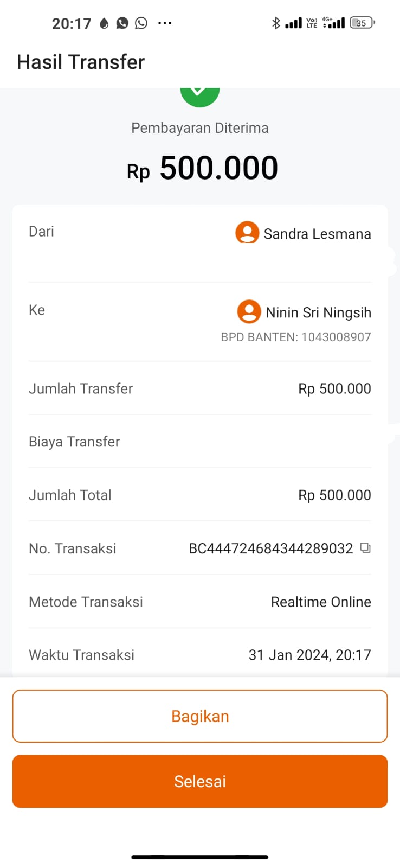Open the three-dots notification overflow
The image size is (400, 868).
coord(165,23)
